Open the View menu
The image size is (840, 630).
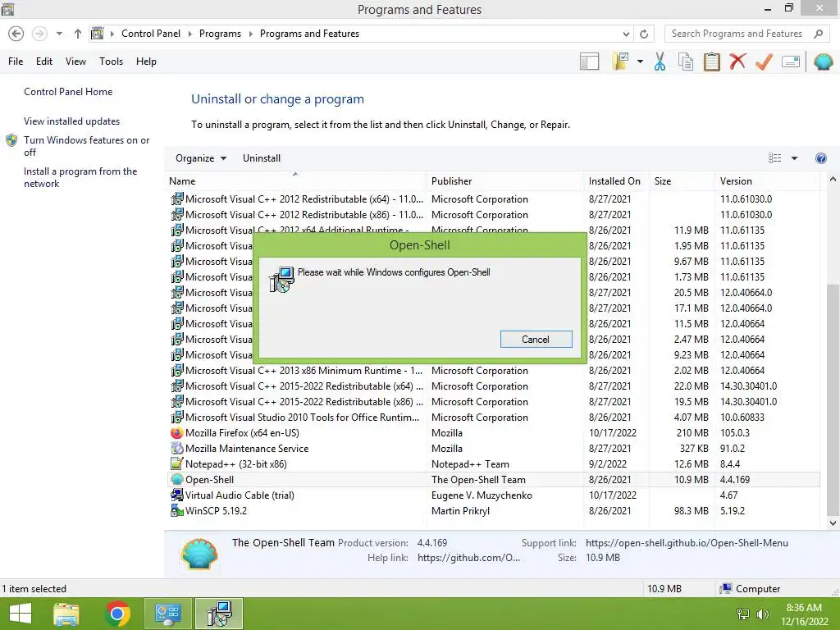75,62
